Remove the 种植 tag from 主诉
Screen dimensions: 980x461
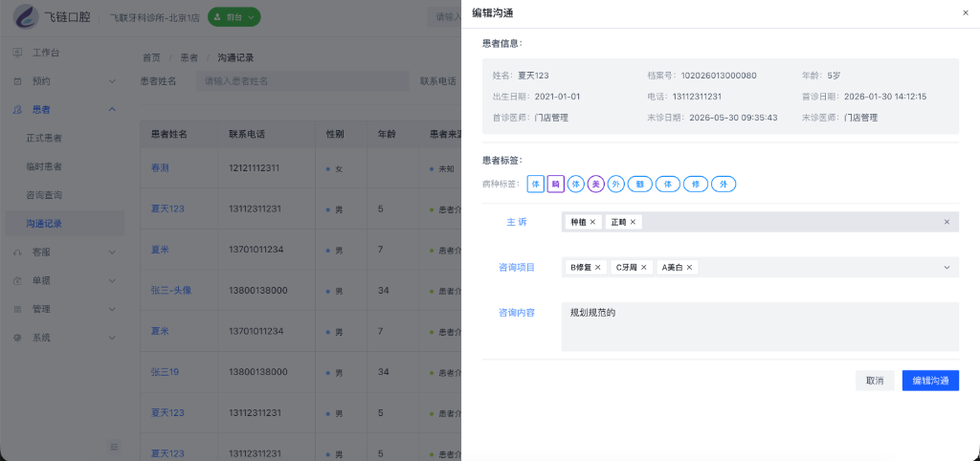592,222
